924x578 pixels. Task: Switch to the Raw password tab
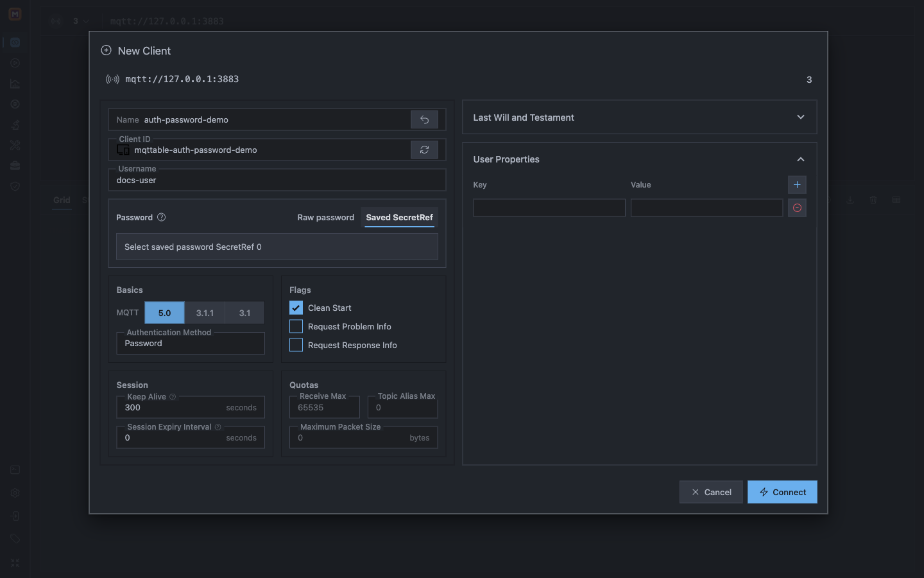(x=325, y=217)
